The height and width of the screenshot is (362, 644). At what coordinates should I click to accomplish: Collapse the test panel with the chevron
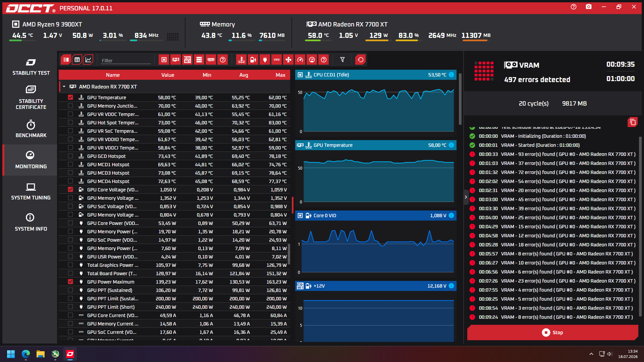[x=466, y=197]
